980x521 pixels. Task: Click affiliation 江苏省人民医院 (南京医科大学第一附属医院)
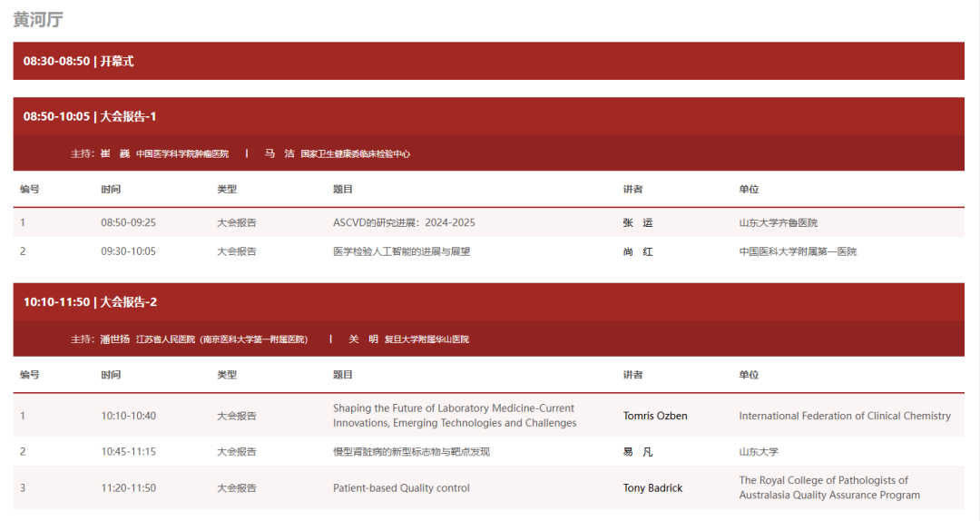(222, 339)
